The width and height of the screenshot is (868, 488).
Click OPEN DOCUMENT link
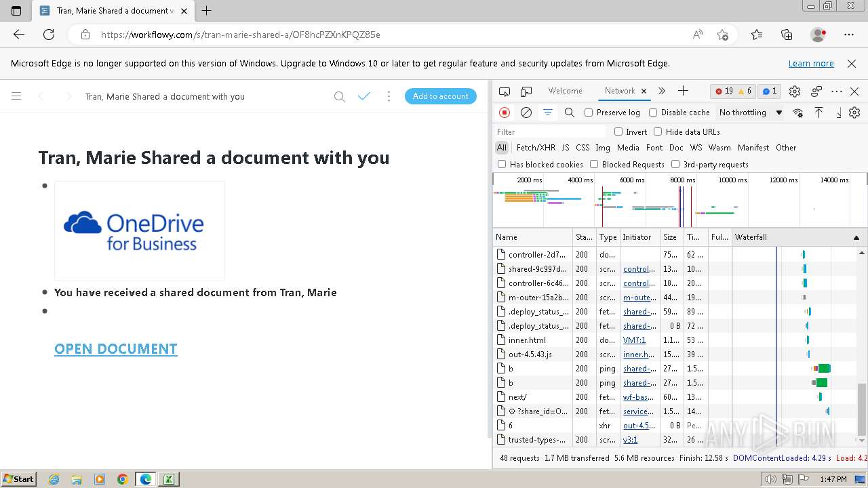tap(116, 348)
